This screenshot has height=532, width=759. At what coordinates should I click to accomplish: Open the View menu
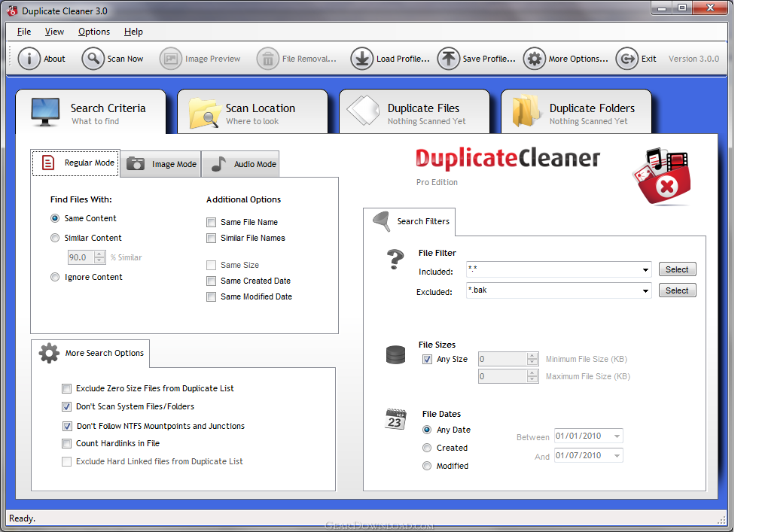point(54,32)
